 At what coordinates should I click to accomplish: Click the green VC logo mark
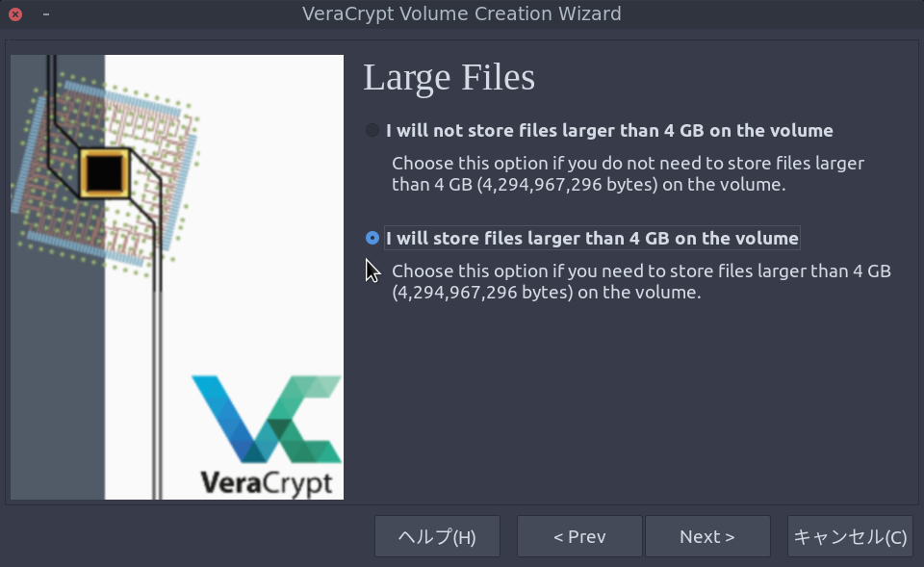point(267,419)
